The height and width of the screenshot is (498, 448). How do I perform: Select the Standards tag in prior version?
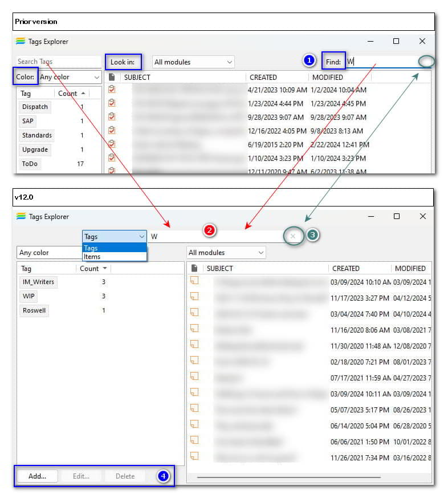tap(37, 135)
